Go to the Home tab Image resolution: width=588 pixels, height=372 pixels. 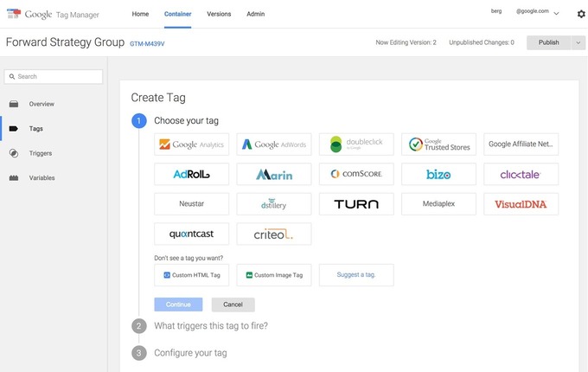tap(140, 14)
